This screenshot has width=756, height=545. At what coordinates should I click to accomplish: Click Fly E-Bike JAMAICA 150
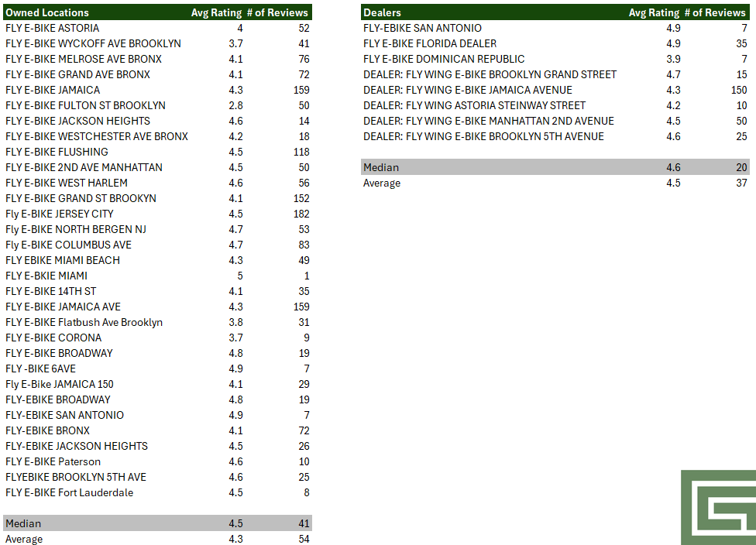tap(60, 384)
